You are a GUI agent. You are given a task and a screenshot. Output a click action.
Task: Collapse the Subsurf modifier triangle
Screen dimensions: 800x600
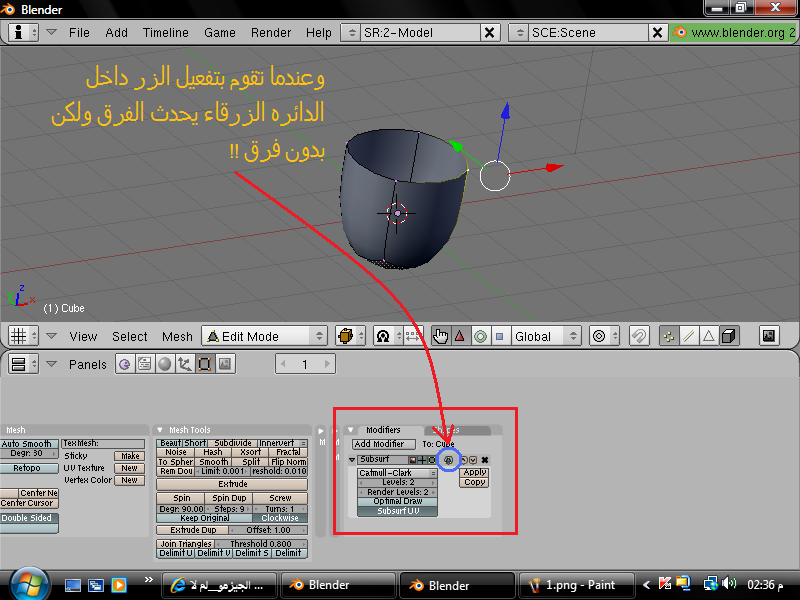(352, 460)
